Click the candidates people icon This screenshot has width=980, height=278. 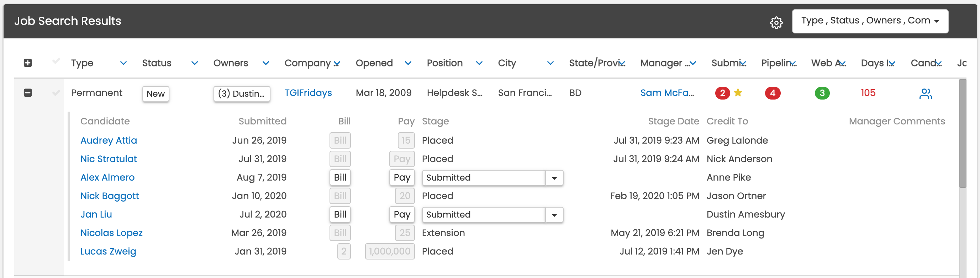(925, 93)
